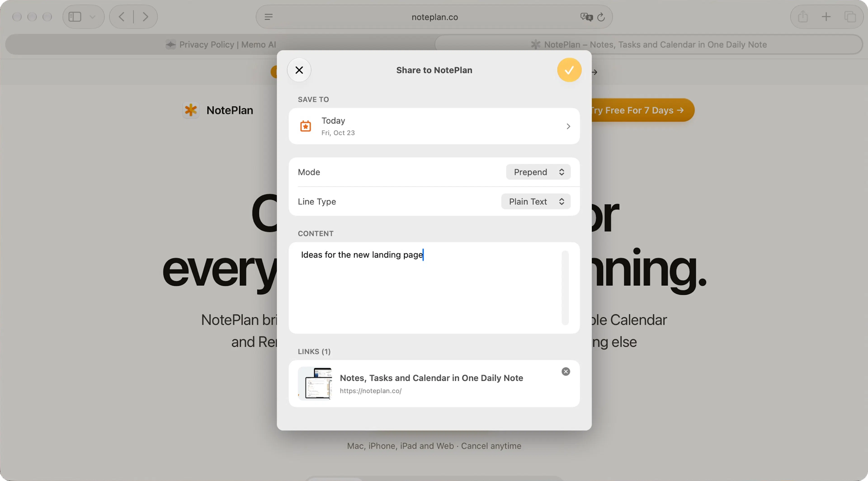The image size is (868, 481).
Task: Close the Share to NotePlan dialog
Action: point(299,70)
